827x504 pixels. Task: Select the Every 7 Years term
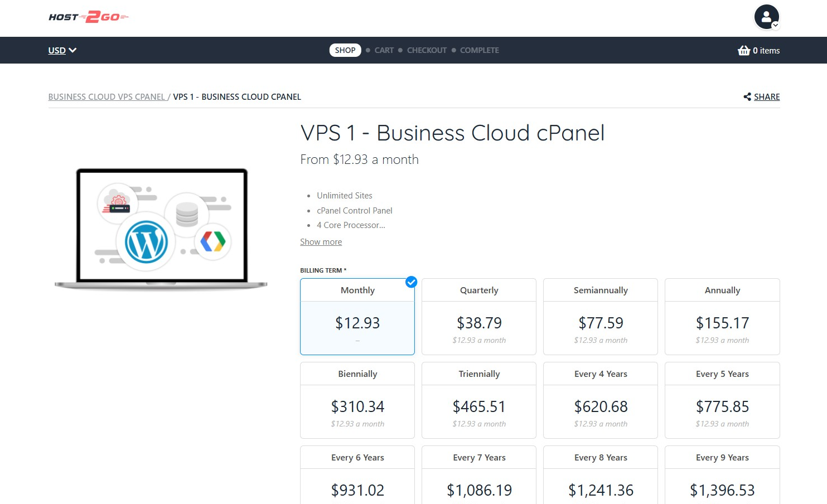tap(479, 475)
